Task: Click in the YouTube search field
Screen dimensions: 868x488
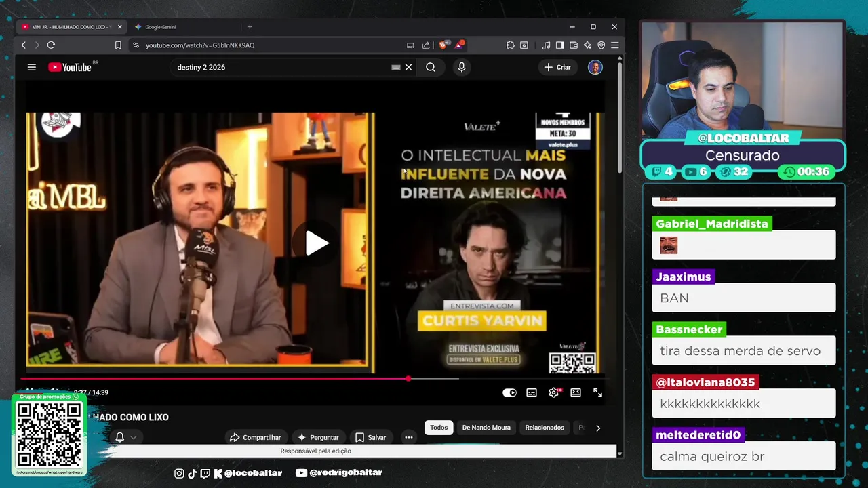Action: pos(281,67)
